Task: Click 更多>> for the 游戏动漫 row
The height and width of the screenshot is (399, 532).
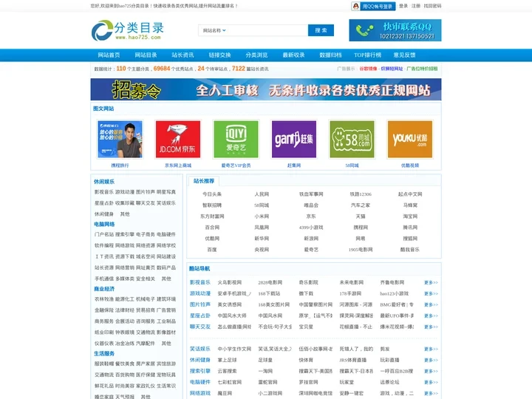Action: [x=431, y=293]
